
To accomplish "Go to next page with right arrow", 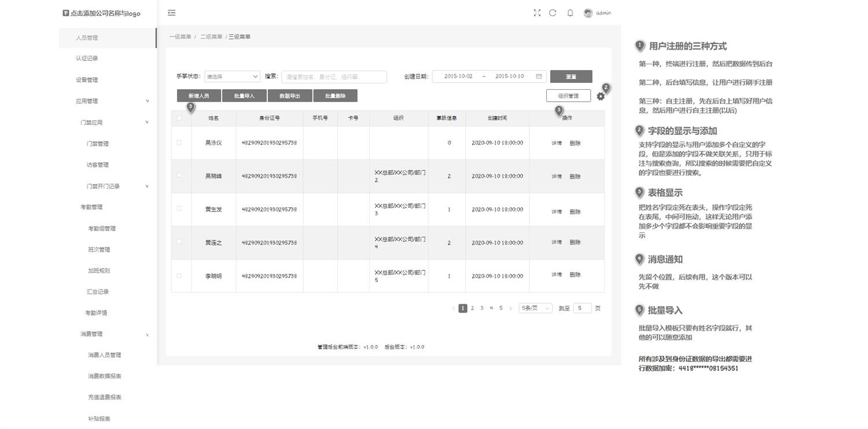I will coord(510,309).
